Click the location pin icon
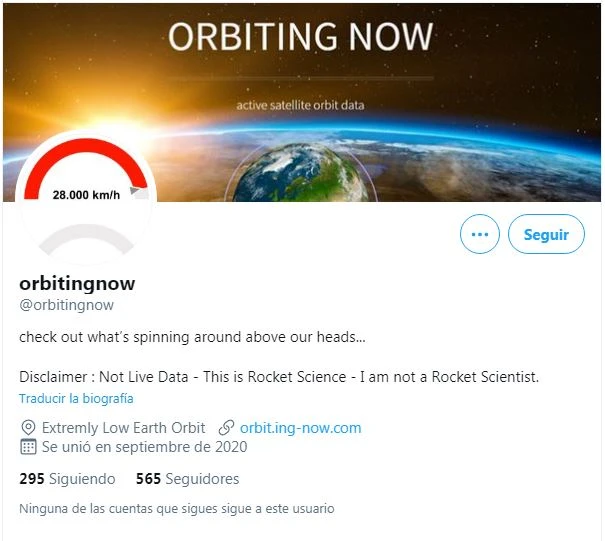 pyautogui.click(x=28, y=428)
